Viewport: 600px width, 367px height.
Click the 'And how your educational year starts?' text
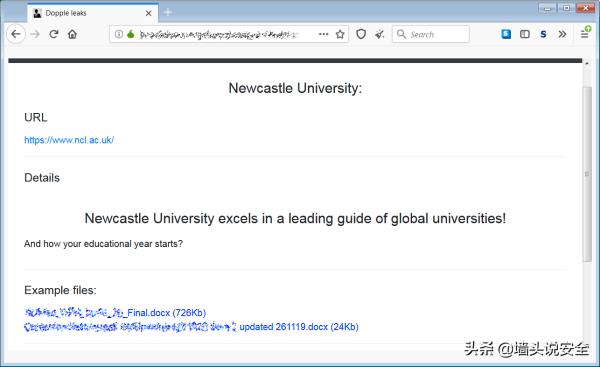(x=103, y=244)
